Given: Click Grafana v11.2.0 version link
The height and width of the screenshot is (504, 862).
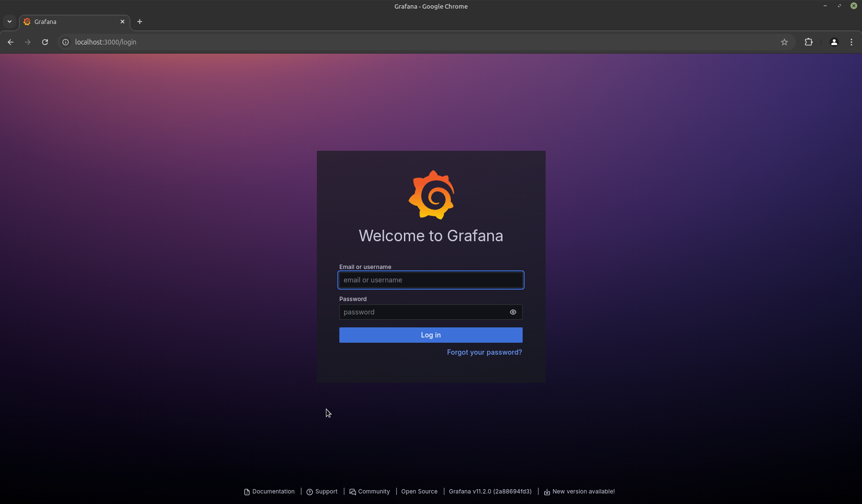Looking at the screenshot, I should (x=490, y=492).
